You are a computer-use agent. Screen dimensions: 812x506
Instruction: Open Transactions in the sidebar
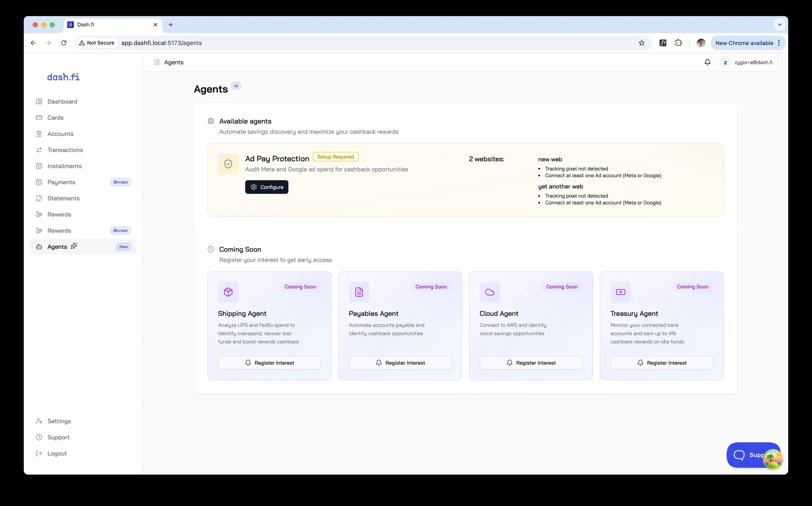[x=83, y=150]
